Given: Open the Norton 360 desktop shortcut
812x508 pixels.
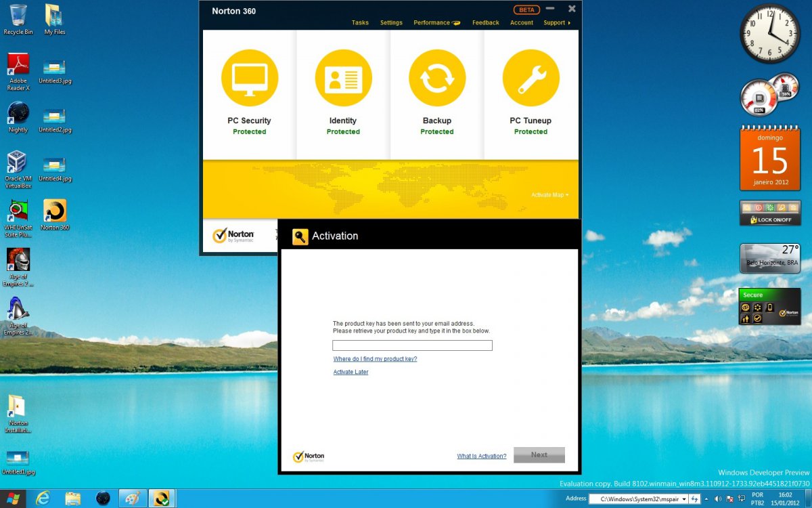Looking at the screenshot, I should click(55, 215).
